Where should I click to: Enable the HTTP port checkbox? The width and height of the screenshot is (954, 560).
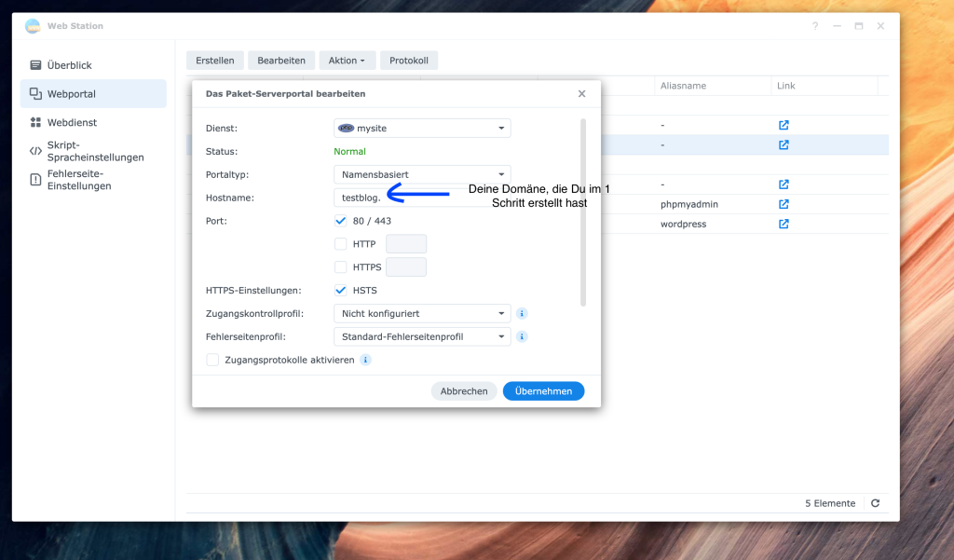pyautogui.click(x=341, y=244)
